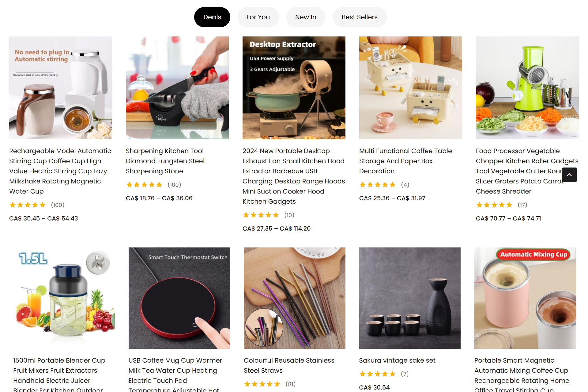This screenshot has width=588, height=392.
Task: View the knife sharpener product photo
Action: (177, 88)
